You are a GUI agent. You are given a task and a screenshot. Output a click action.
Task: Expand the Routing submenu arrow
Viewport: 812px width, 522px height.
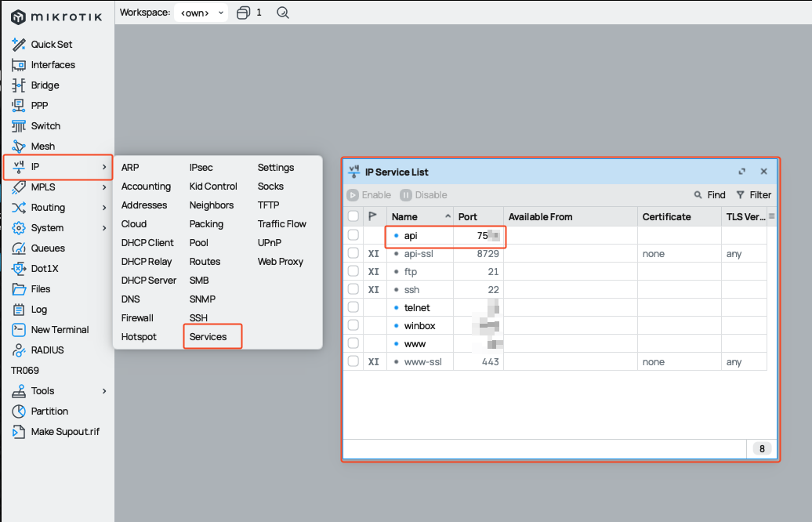coord(104,208)
